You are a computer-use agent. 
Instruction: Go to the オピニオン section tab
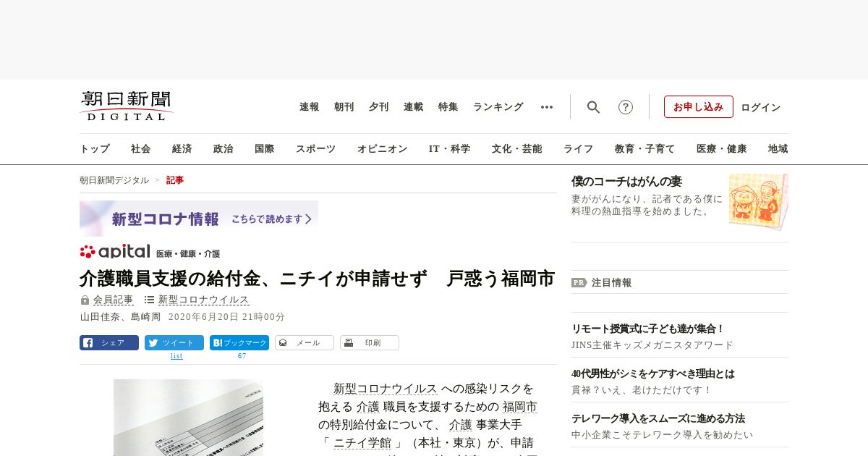382,149
